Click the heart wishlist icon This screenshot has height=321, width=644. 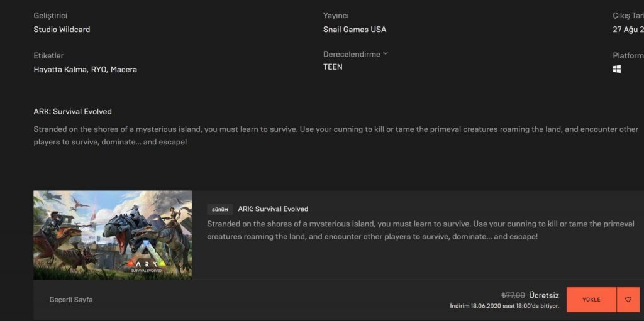(628, 300)
